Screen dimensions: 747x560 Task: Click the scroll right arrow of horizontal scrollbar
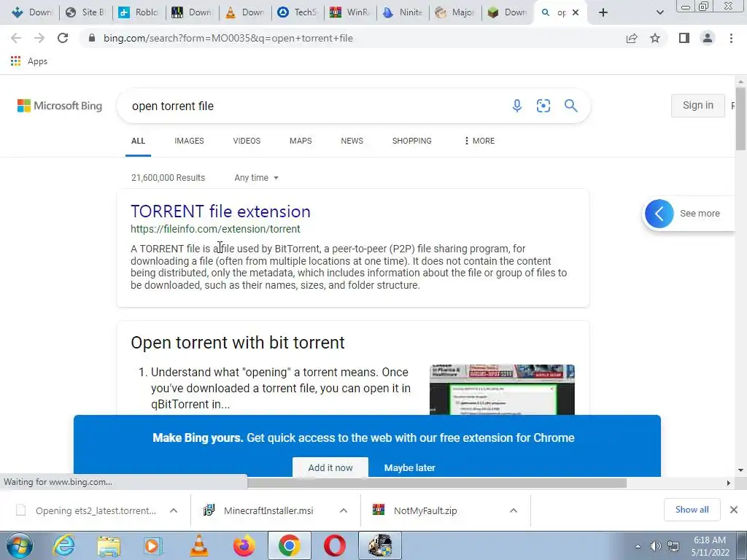728,483
